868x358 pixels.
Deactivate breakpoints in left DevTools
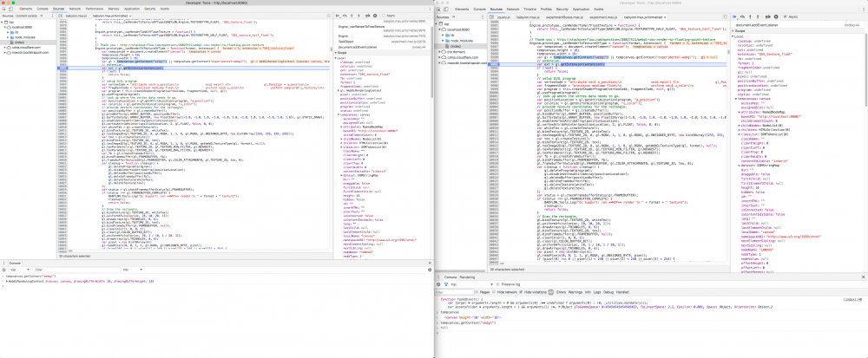pos(367,16)
